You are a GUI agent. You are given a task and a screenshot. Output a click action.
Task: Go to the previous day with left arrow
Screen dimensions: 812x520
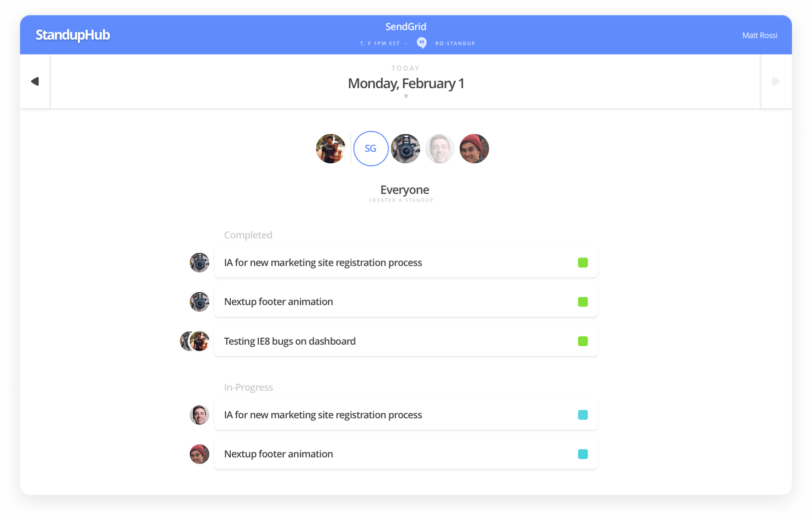pos(35,82)
